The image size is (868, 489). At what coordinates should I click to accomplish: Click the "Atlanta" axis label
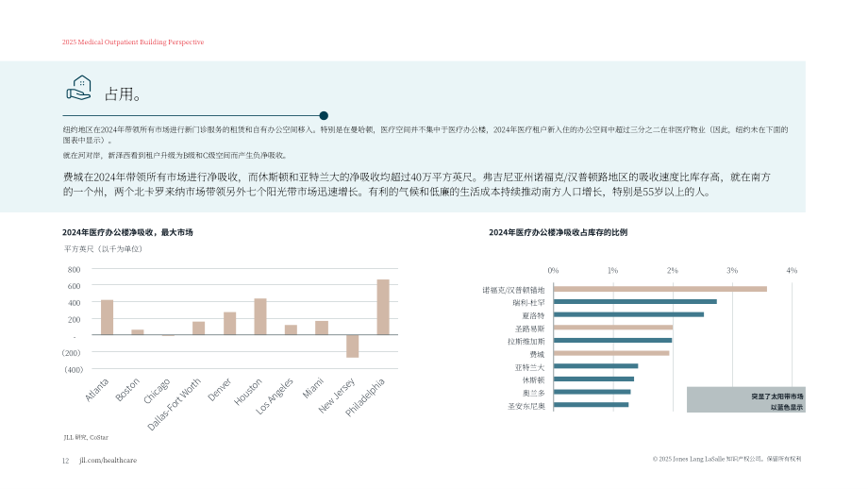[x=97, y=390]
